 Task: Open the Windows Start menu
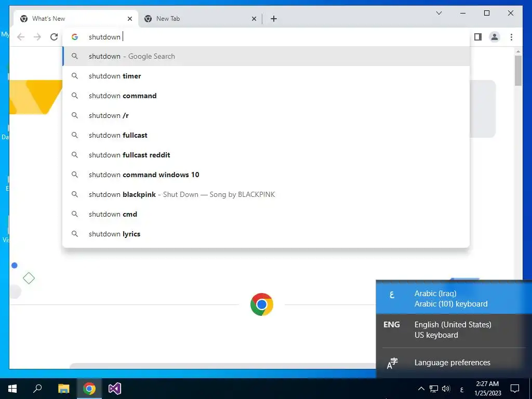[12, 389]
